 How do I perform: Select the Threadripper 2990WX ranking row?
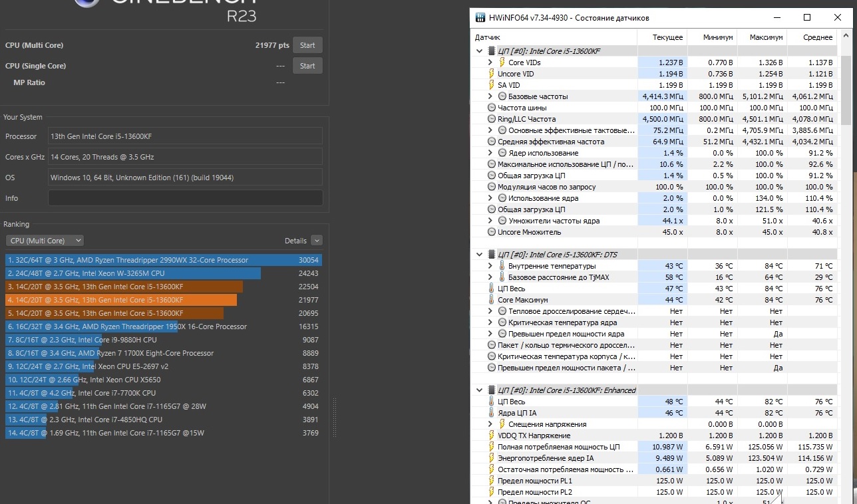(164, 260)
